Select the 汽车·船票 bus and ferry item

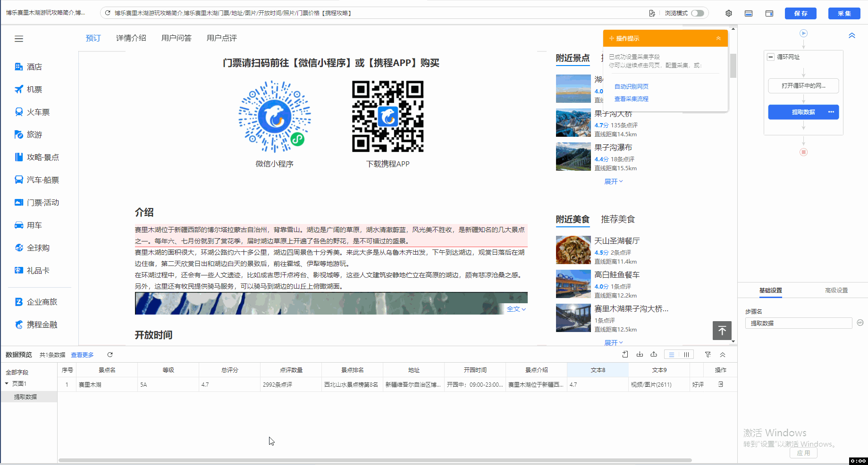37,180
